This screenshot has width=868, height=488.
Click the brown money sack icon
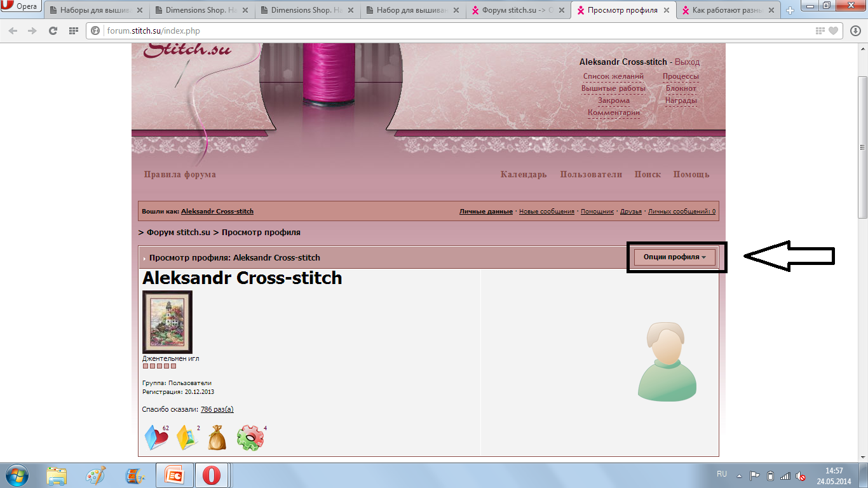(x=217, y=438)
